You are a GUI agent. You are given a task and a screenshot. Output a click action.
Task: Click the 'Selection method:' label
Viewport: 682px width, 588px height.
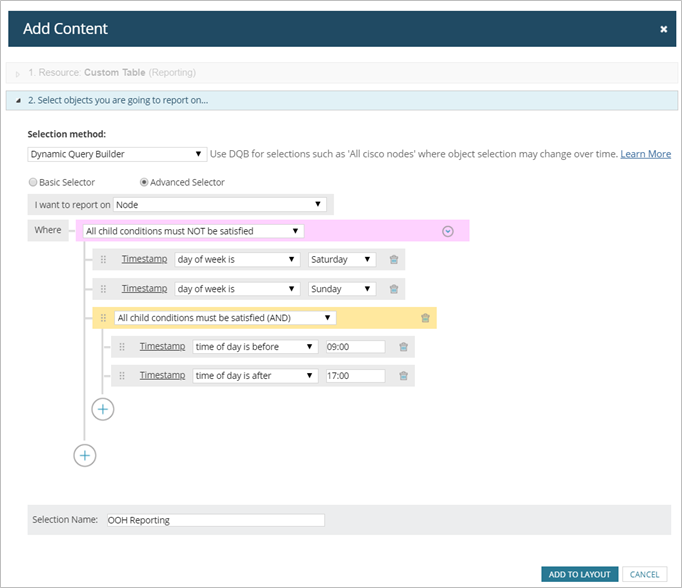(67, 134)
